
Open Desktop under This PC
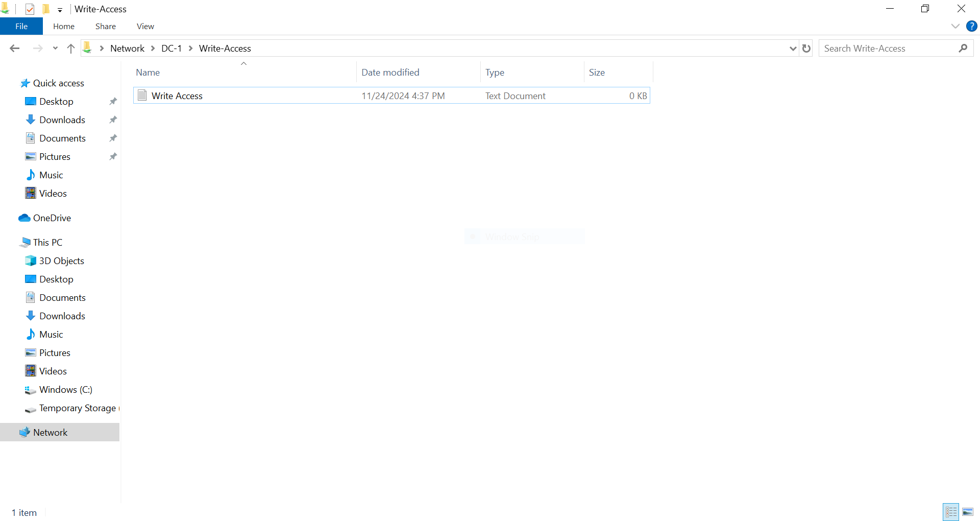(x=56, y=279)
